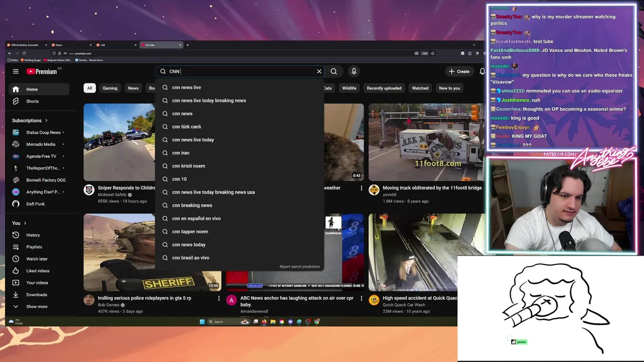
Task: Select the Recently uploaded chip
Action: (x=384, y=88)
